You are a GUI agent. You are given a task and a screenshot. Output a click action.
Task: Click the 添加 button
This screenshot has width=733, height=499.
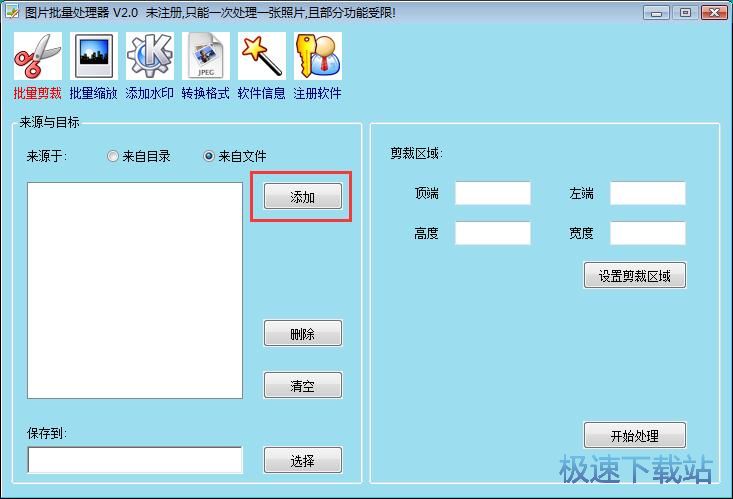pyautogui.click(x=303, y=196)
